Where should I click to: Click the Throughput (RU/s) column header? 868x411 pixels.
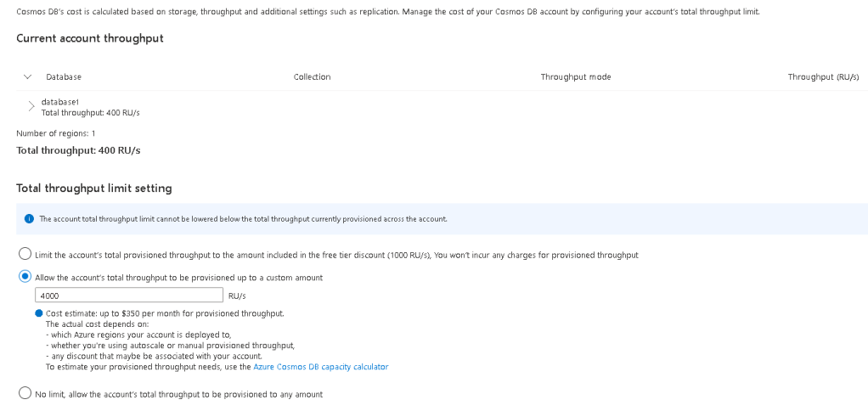823,77
